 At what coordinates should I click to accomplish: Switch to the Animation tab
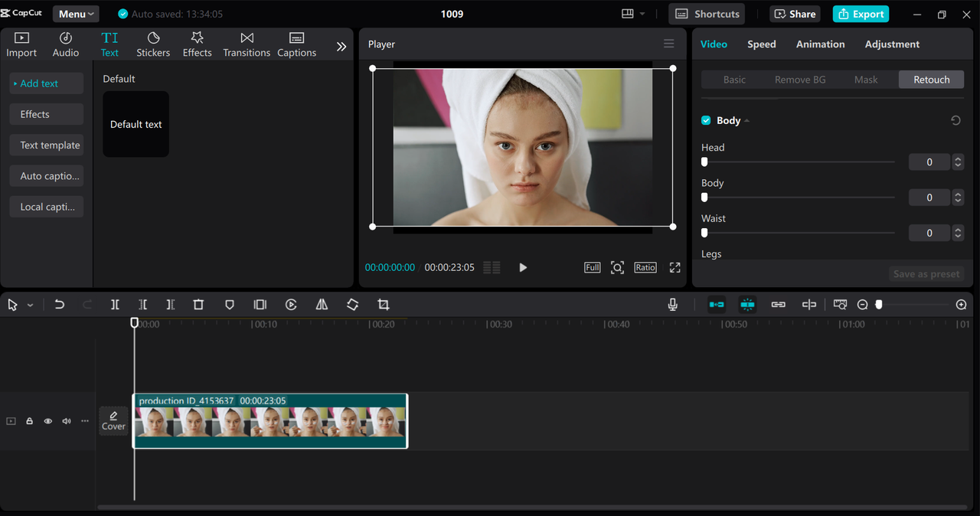820,44
